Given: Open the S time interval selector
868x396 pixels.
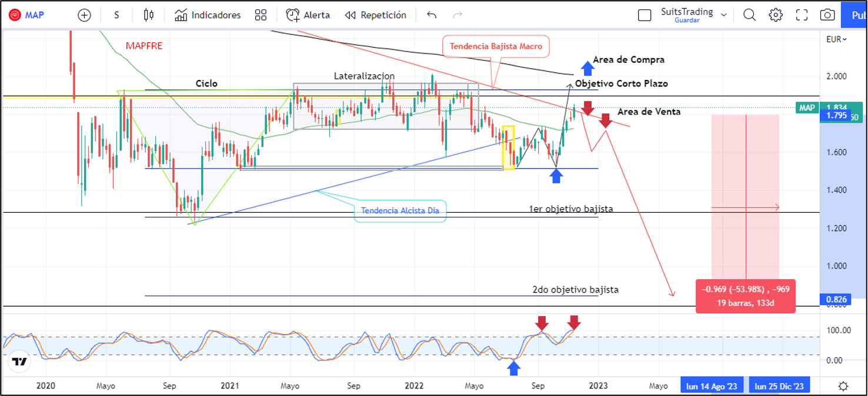Looking at the screenshot, I should click(x=116, y=15).
